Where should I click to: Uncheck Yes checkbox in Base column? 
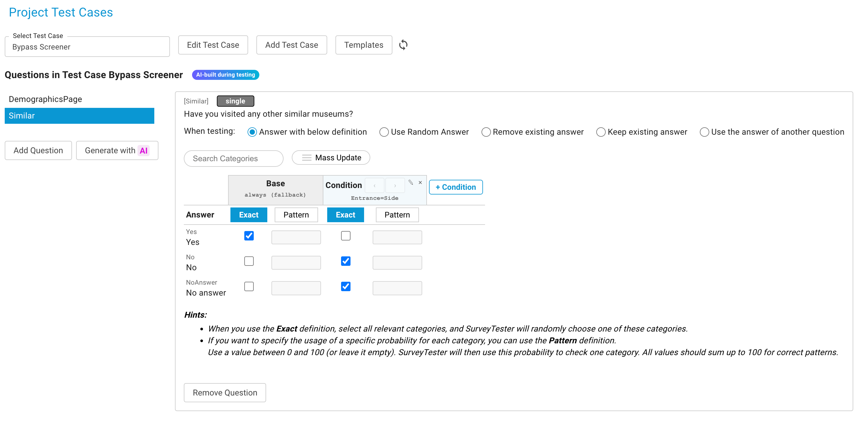tap(249, 235)
